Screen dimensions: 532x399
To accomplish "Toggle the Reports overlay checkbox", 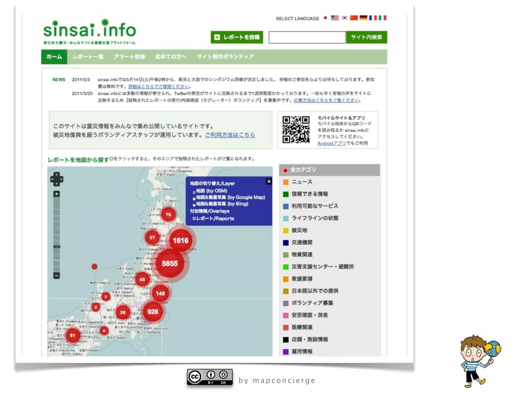I will pyautogui.click(x=194, y=218).
